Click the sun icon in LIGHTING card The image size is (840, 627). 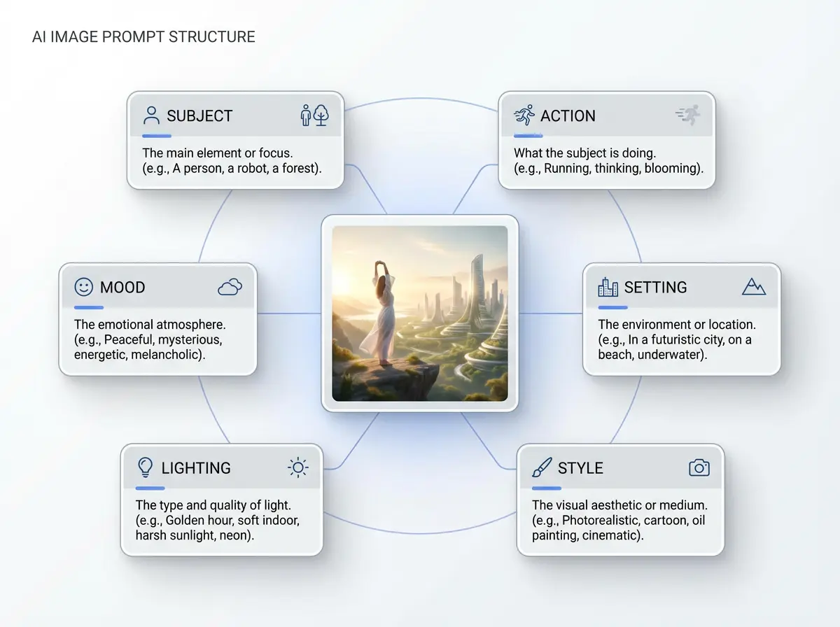[x=297, y=467]
